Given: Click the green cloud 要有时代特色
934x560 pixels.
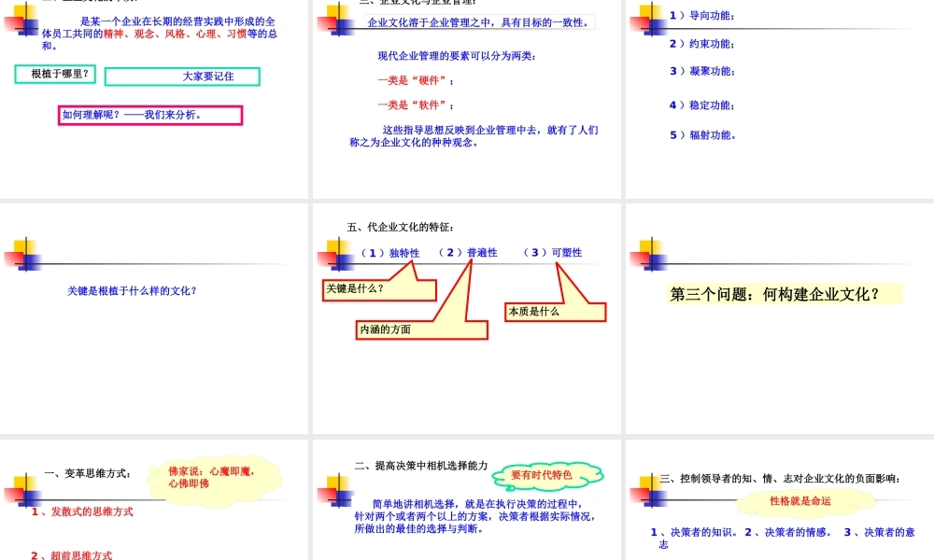Looking at the screenshot, I should 548,475.
